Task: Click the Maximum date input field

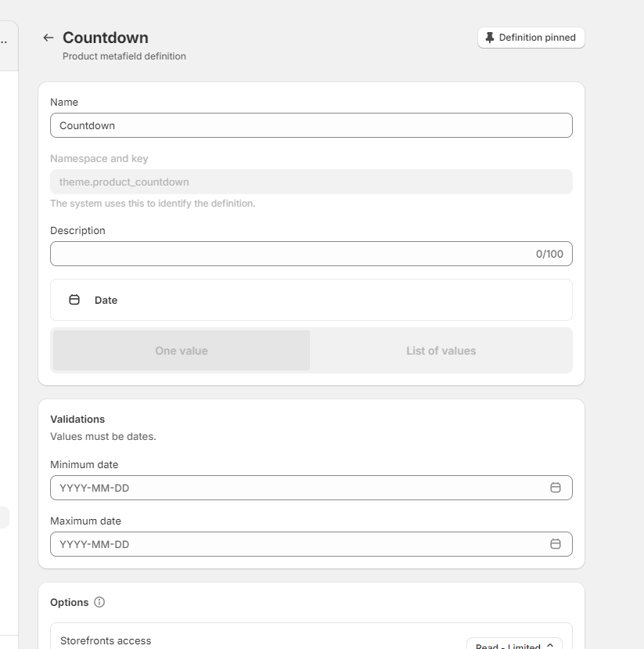Action: point(297,544)
